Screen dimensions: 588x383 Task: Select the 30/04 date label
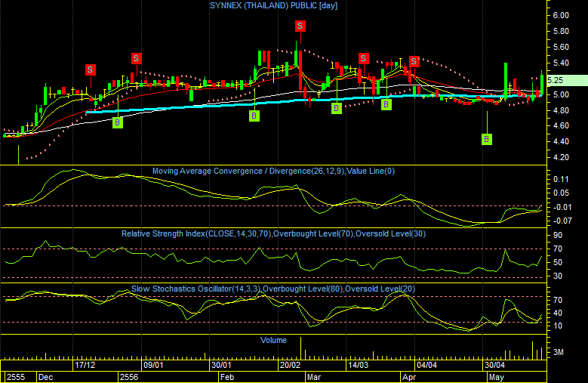coord(494,365)
